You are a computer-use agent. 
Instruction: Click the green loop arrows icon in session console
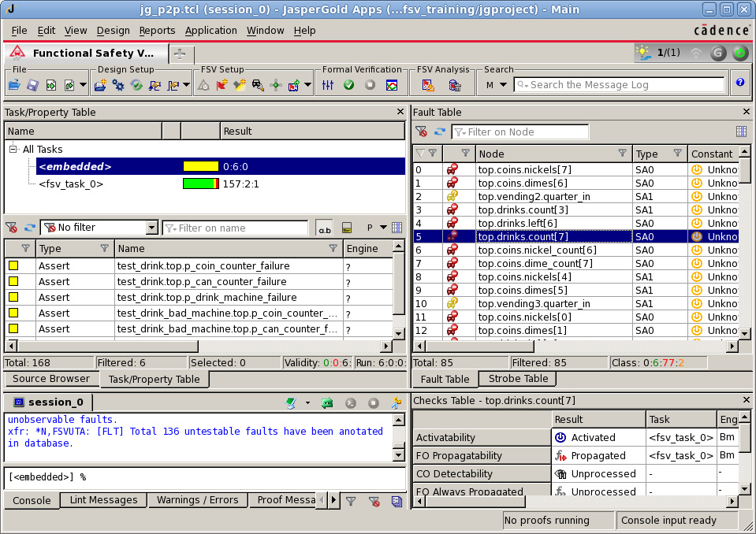click(327, 403)
